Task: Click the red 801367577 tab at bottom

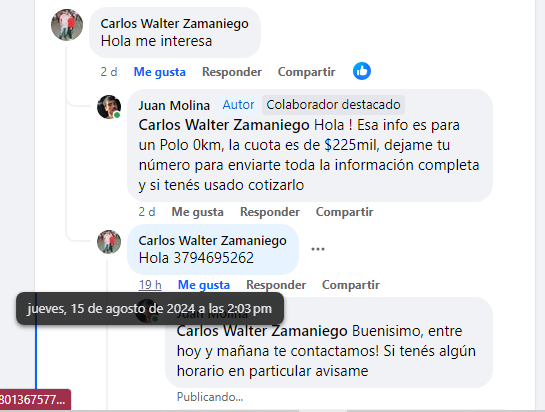Action: tap(35, 400)
